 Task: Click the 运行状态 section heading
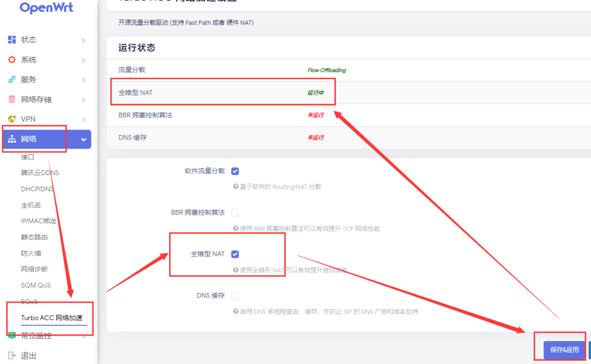pos(136,48)
